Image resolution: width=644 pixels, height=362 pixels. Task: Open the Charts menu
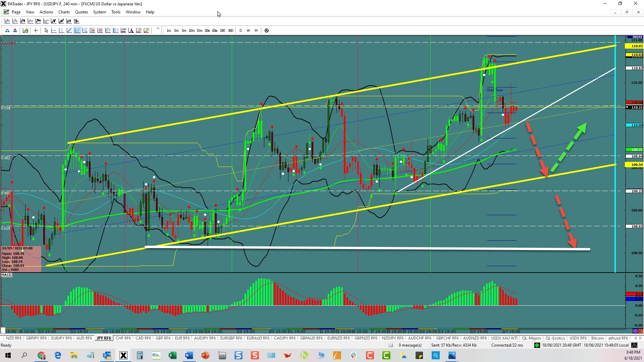pos(64,12)
